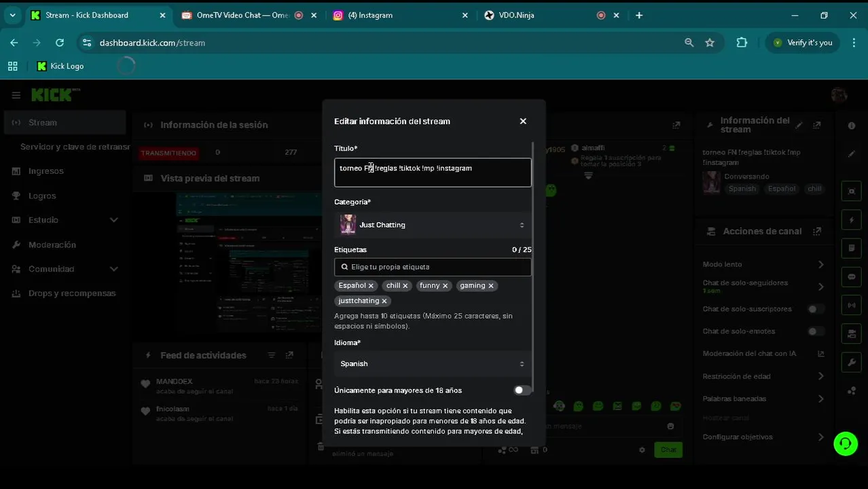Click the hamburger menu icon

pyautogui.click(x=16, y=95)
